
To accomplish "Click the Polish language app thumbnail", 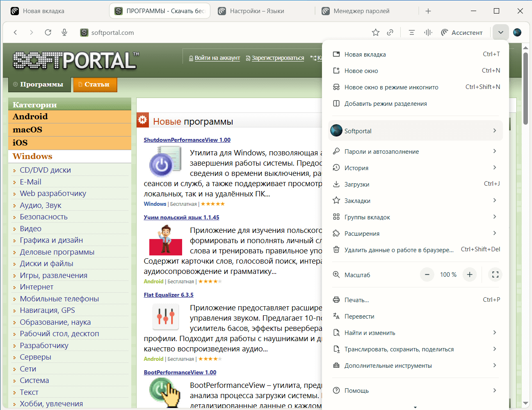I will (166, 240).
